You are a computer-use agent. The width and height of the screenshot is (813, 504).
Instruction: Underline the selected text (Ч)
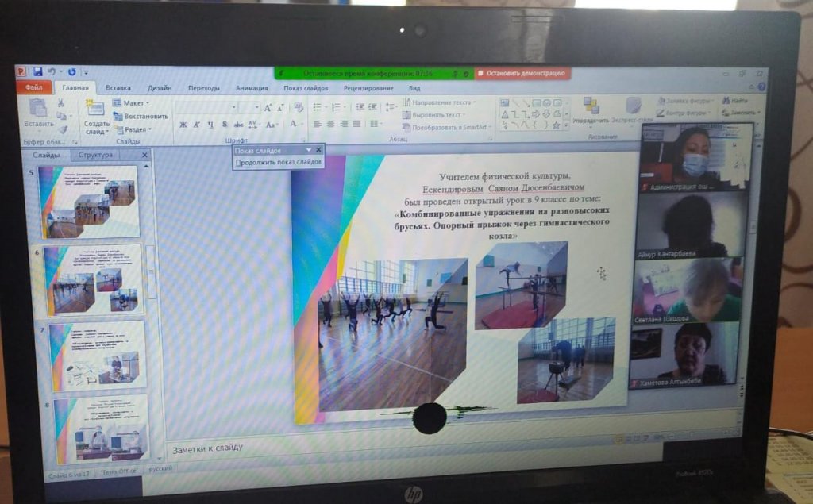[210, 125]
